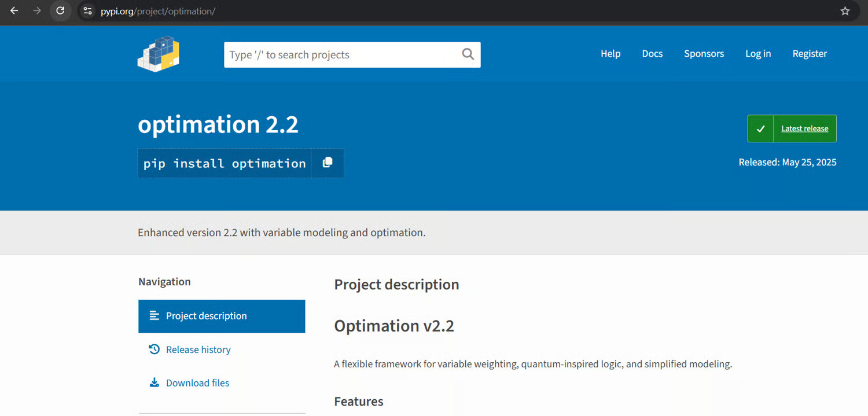Screen dimensions: 868x416
Task: Click the Features heading
Action: tap(359, 402)
